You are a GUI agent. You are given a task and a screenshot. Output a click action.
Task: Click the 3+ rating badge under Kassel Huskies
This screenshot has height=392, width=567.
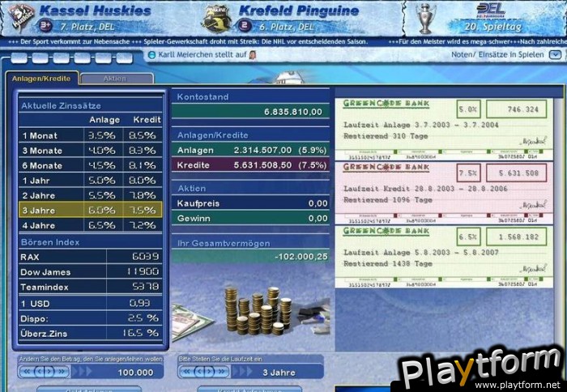46,26
